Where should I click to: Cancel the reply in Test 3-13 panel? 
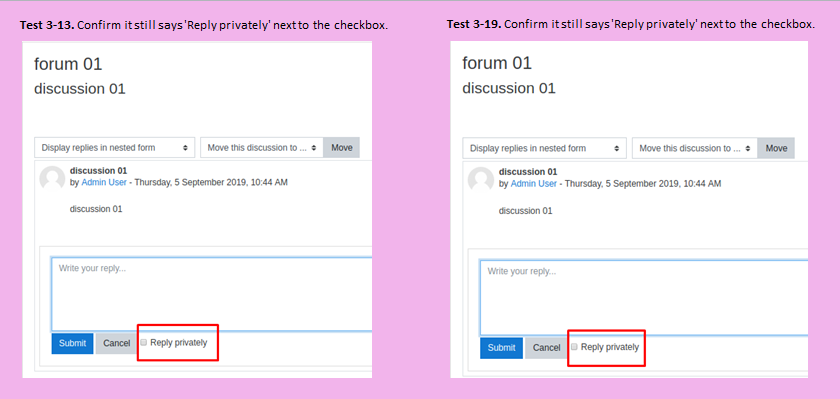(x=116, y=343)
